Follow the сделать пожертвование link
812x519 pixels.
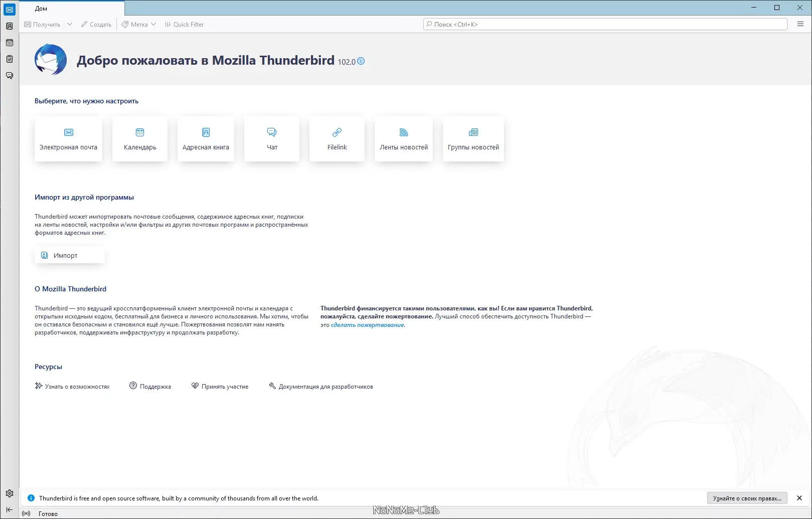367,325
